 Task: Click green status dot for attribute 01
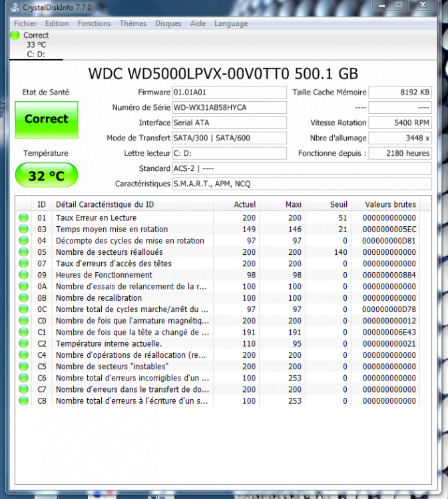point(23,218)
